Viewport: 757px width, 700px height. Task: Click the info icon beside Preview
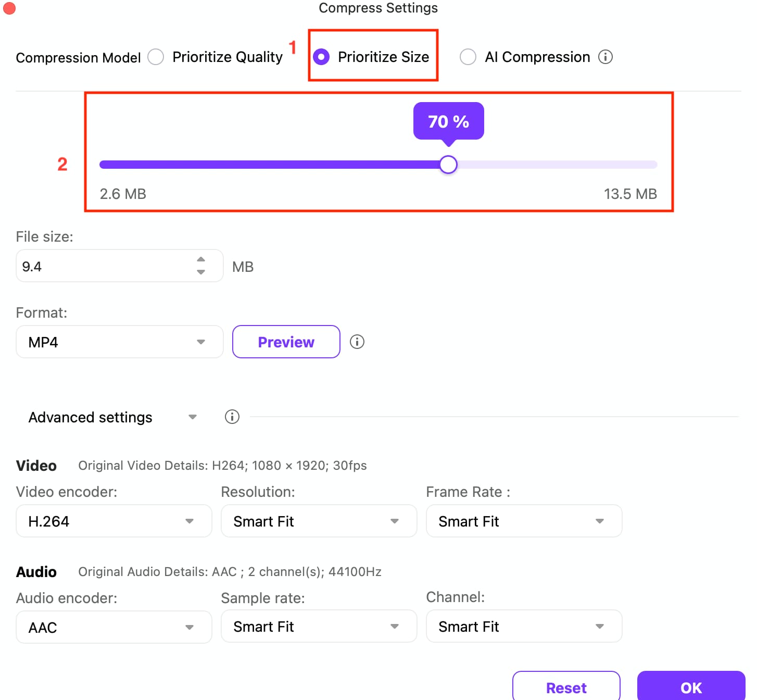coord(357,342)
